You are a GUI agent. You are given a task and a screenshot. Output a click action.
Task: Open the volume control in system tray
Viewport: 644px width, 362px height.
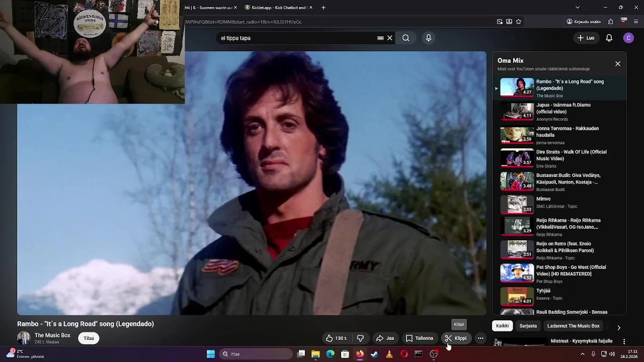point(612,354)
